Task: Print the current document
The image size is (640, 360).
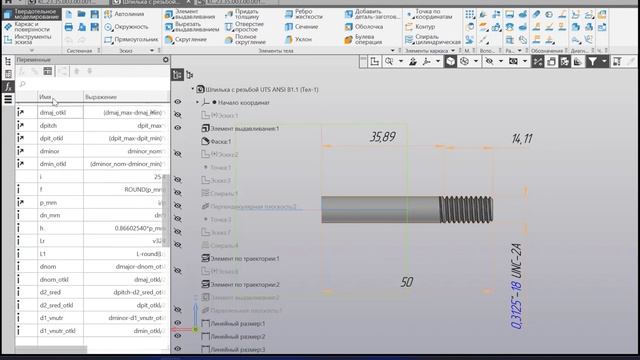Action: tap(69, 27)
